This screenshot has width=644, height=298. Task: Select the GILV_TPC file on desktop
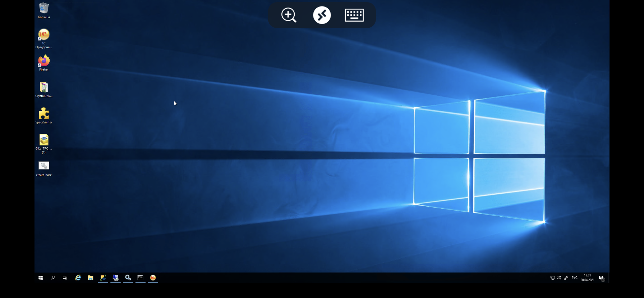[44, 143]
